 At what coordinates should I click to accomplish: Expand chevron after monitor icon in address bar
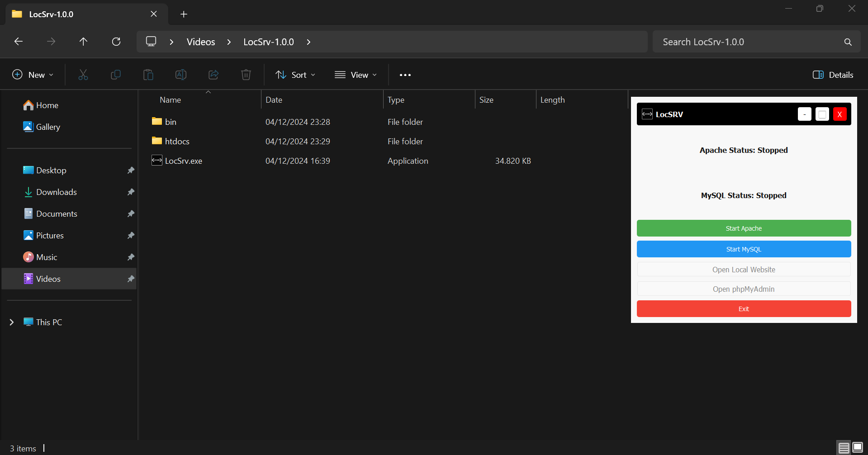(171, 42)
